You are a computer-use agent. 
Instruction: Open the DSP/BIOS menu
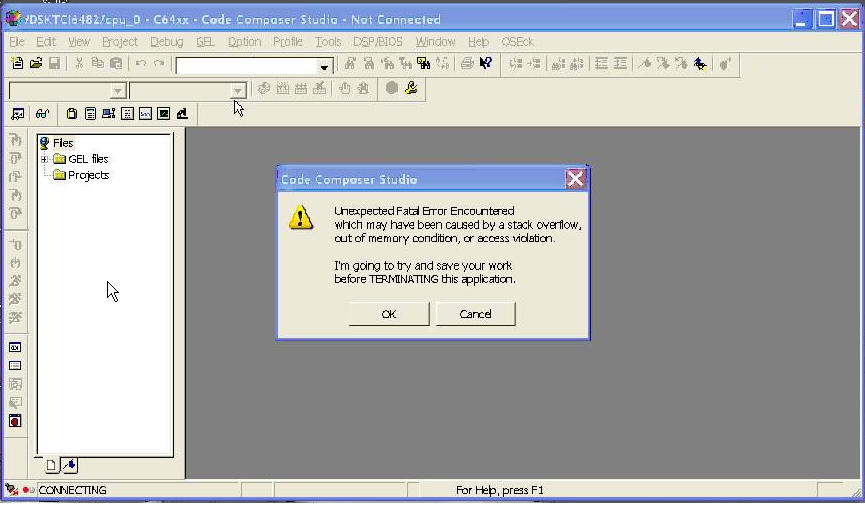378,42
